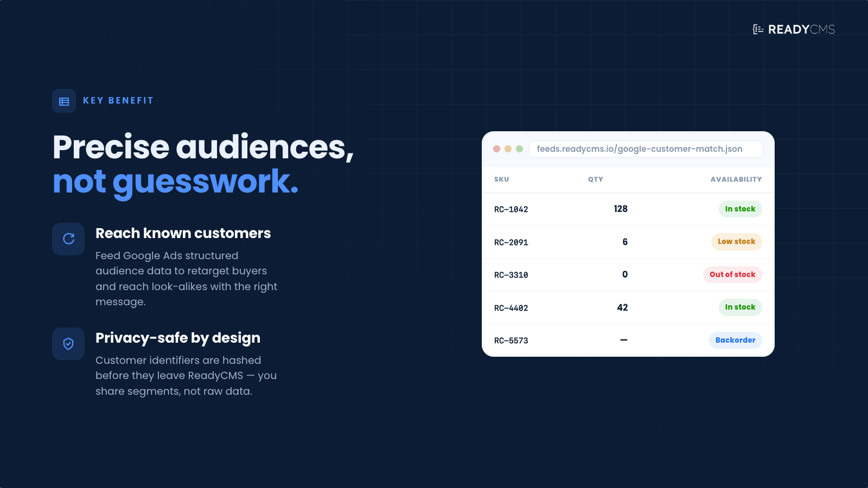Select SKU cell RC-4402
Viewport: 868px width, 488px height.
pyautogui.click(x=511, y=308)
